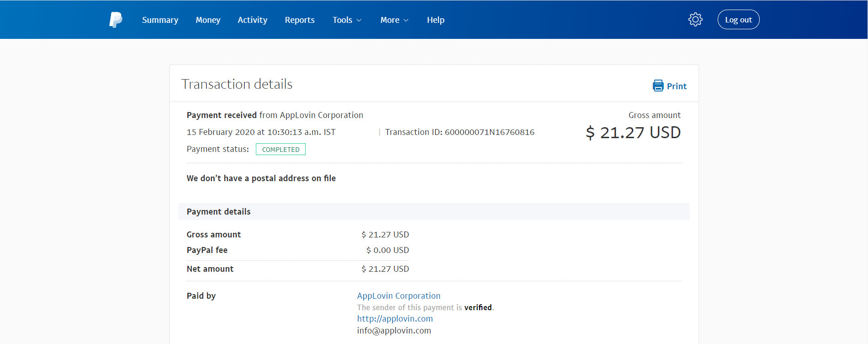Click the Paid by label

pos(201,296)
